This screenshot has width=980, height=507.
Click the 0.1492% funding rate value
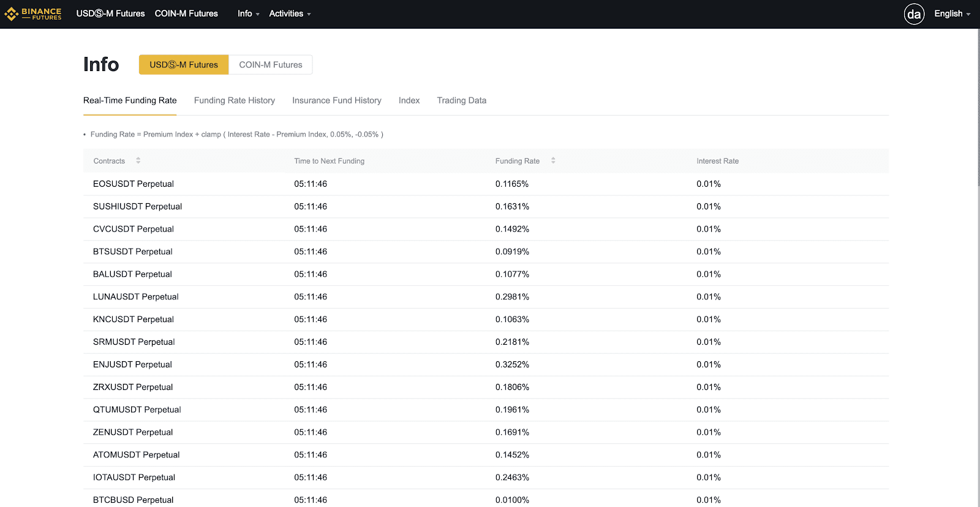pyautogui.click(x=512, y=229)
